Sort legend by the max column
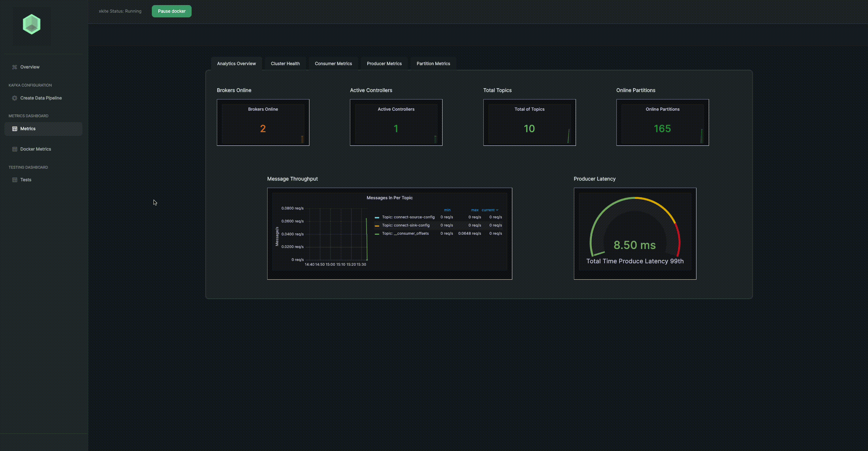 tap(475, 210)
